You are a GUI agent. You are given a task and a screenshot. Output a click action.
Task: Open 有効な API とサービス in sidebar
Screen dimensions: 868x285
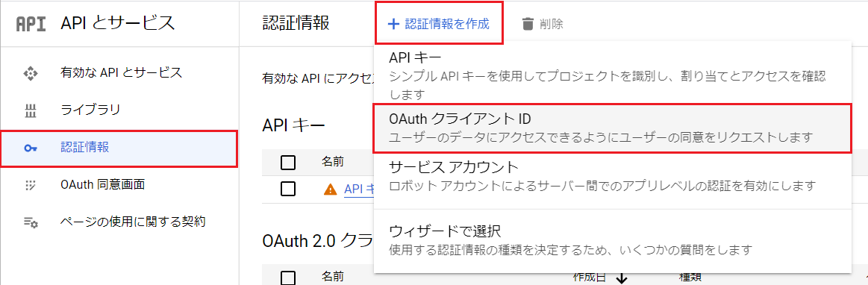[119, 72]
